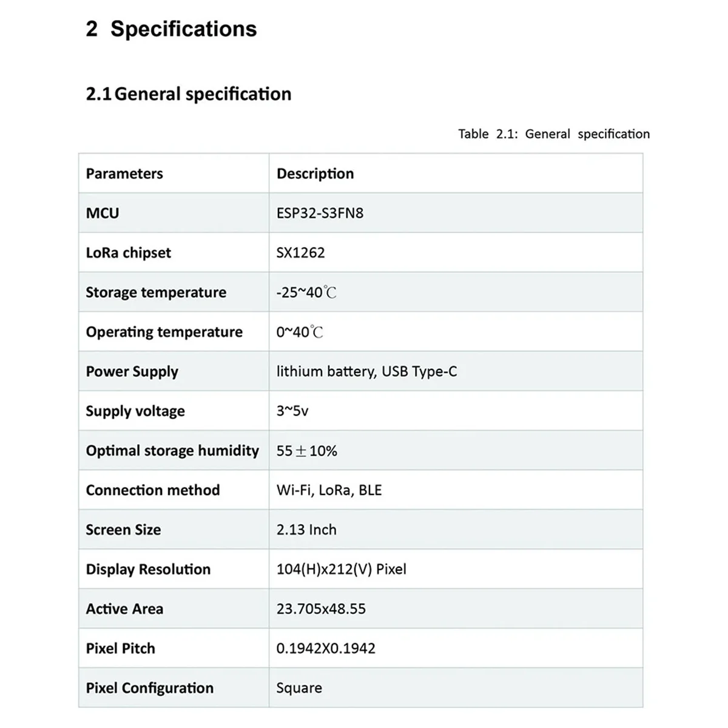The width and height of the screenshot is (728, 728).
Task: Click the 'Optimal storage humidity' label
Action: pyautogui.click(x=172, y=451)
